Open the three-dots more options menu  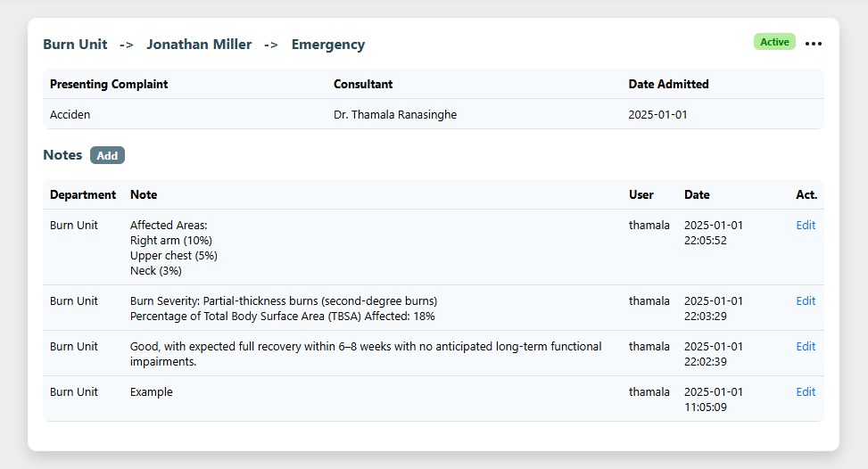pos(813,43)
